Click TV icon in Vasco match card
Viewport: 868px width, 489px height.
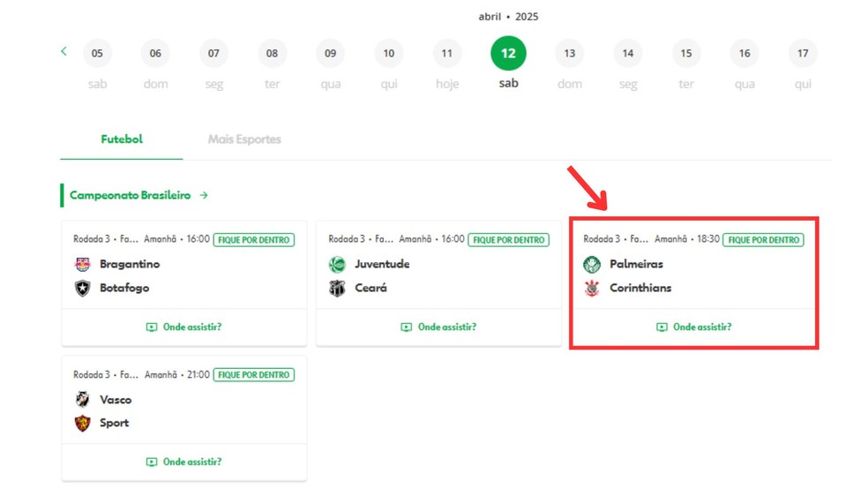pyautogui.click(x=152, y=462)
